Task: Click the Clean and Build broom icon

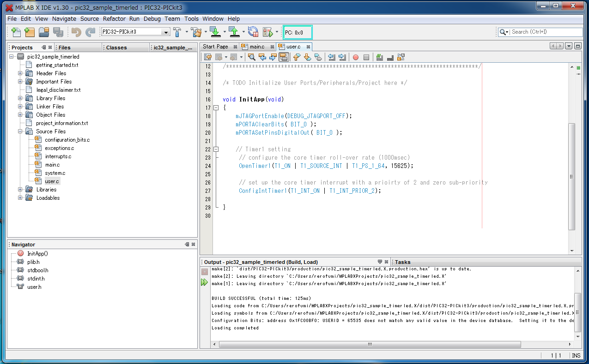Action: pos(197,32)
